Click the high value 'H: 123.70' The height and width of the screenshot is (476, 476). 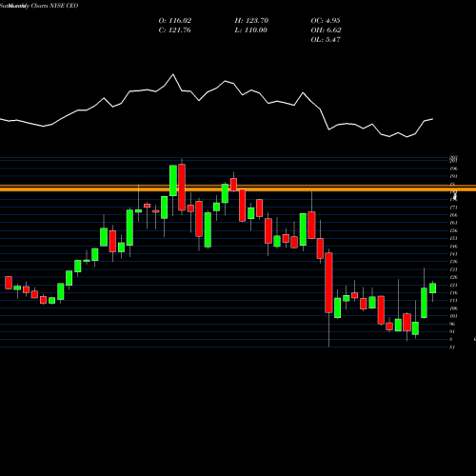tap(251, 21)
